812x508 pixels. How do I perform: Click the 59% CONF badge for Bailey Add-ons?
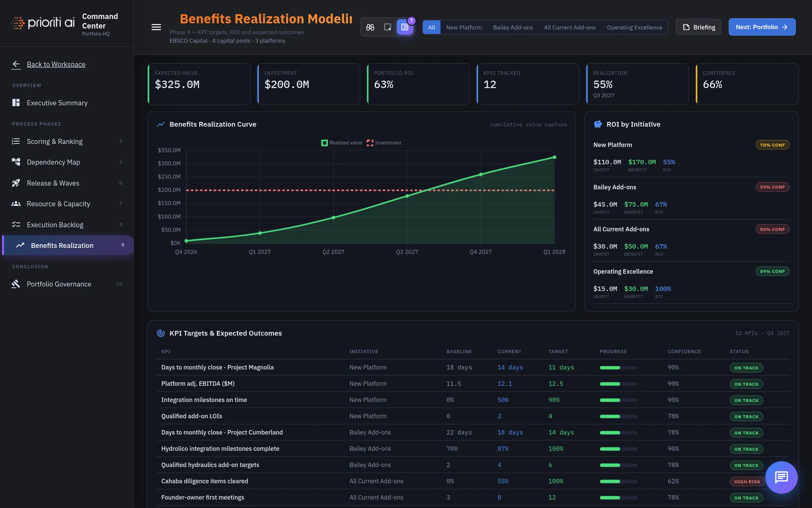772,187
